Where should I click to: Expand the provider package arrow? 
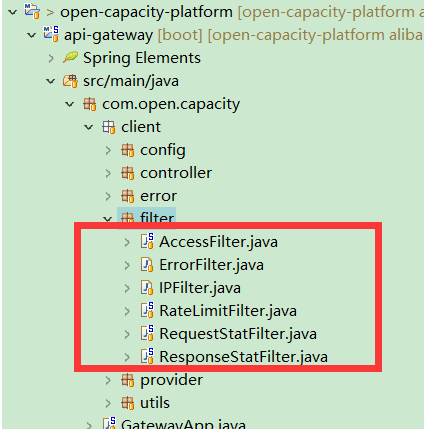[108, 380]
